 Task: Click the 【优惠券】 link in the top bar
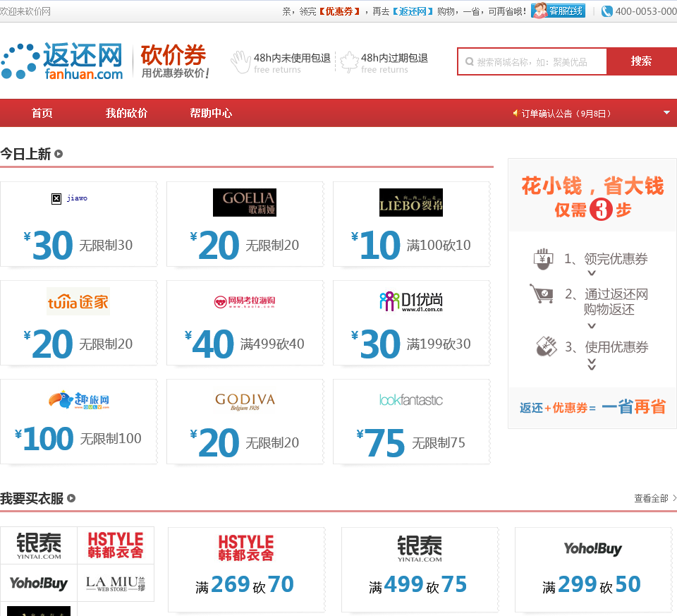coord(339,12)
